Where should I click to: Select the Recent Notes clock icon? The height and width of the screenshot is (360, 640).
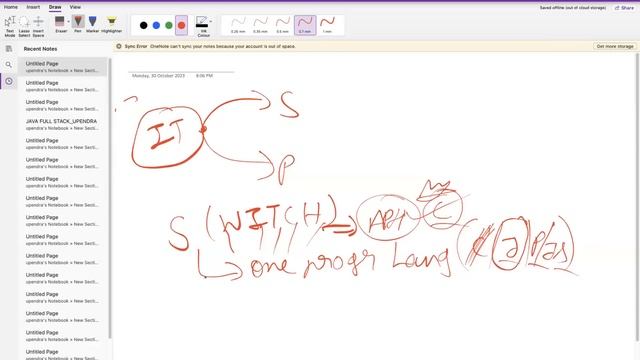(9, 81)
